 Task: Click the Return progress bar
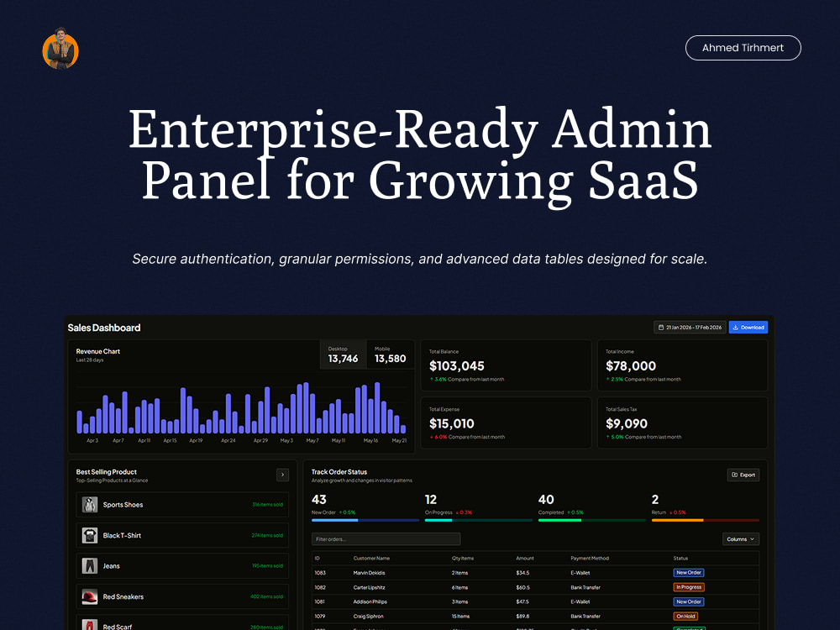coord(706,520)
